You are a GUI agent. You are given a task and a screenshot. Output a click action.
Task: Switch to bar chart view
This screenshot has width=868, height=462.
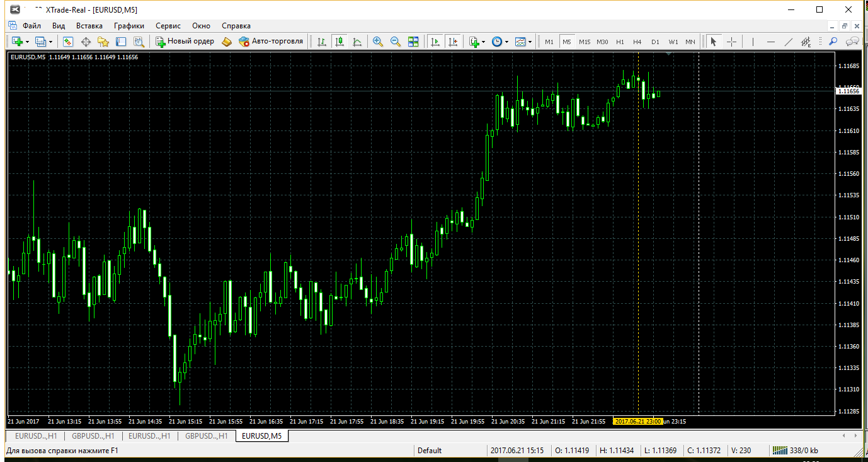tap(322, 42)
